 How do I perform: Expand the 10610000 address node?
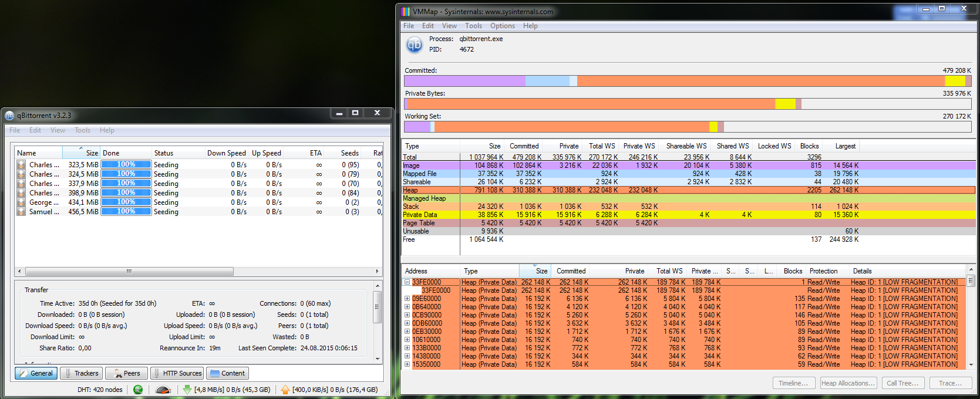click(x=407, y=340)
